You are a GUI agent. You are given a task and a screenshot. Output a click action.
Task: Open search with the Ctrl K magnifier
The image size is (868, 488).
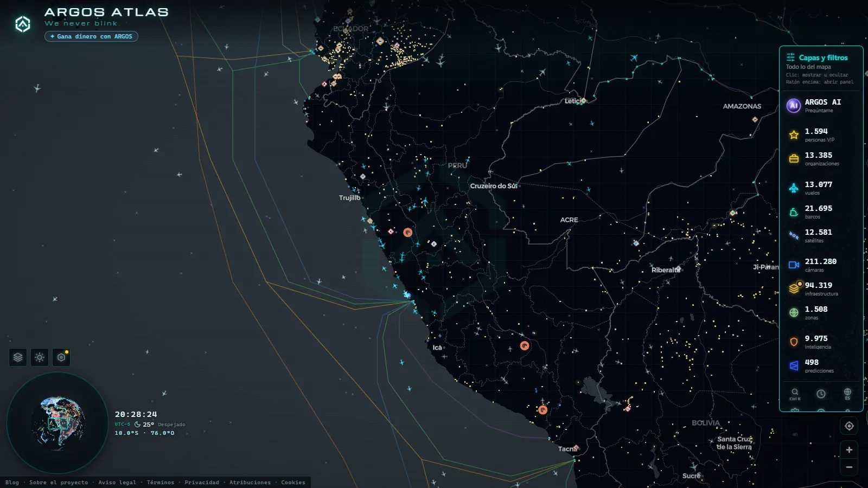795,394
